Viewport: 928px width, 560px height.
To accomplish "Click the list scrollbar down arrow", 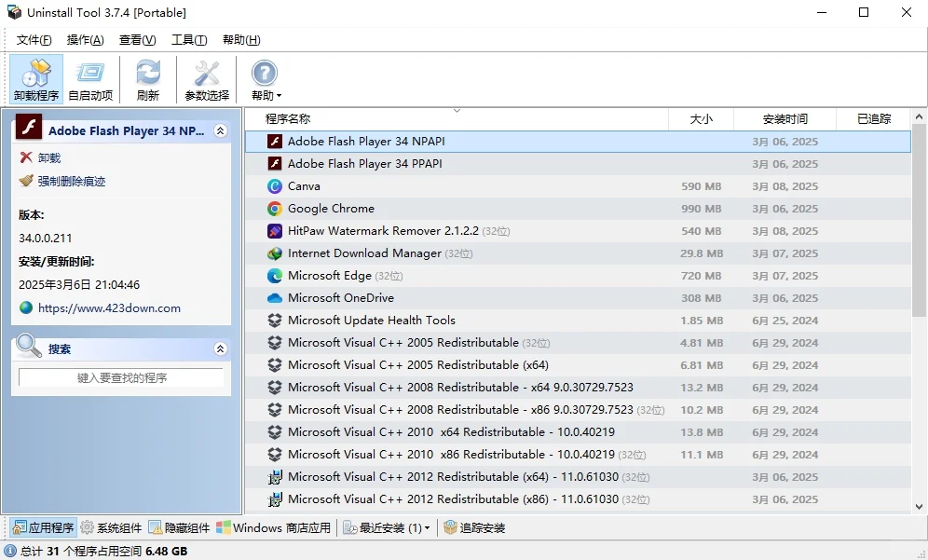I will (x=919, y=507).
